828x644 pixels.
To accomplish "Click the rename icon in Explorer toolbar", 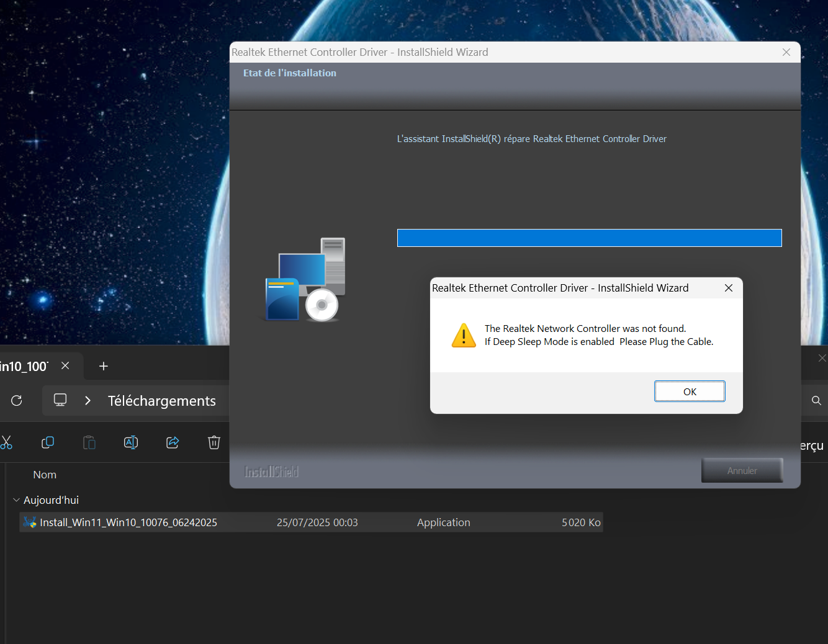I will (131, 442).
